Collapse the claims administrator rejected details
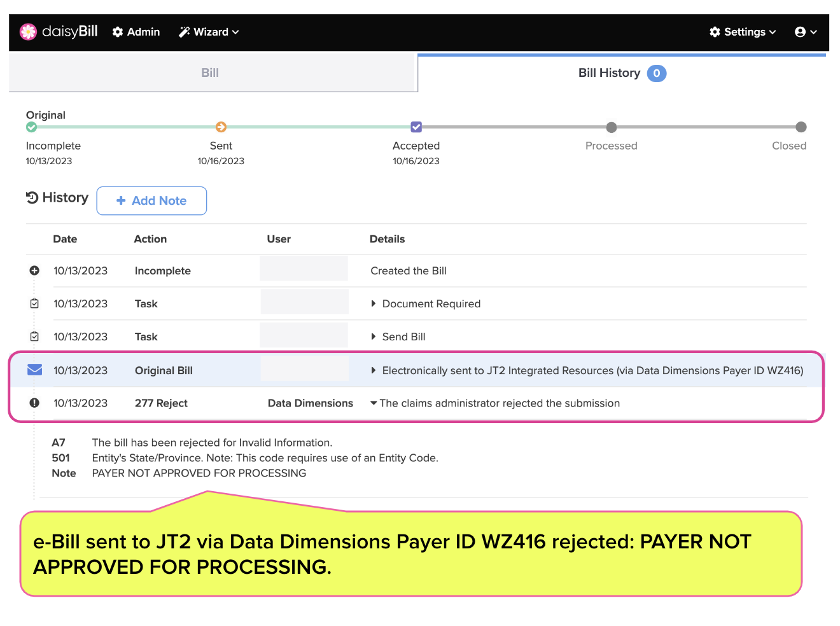 pyautogui.click(x=374, y=403)
